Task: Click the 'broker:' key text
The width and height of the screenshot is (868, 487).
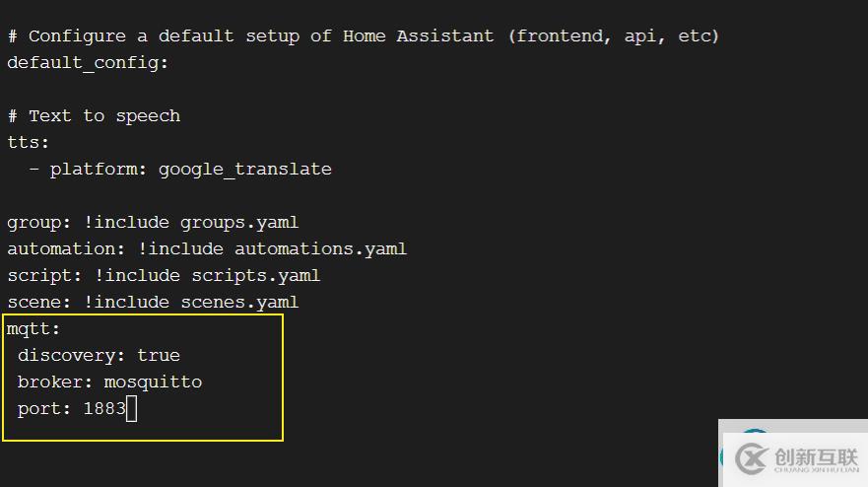Action: (x=55, y=383)
